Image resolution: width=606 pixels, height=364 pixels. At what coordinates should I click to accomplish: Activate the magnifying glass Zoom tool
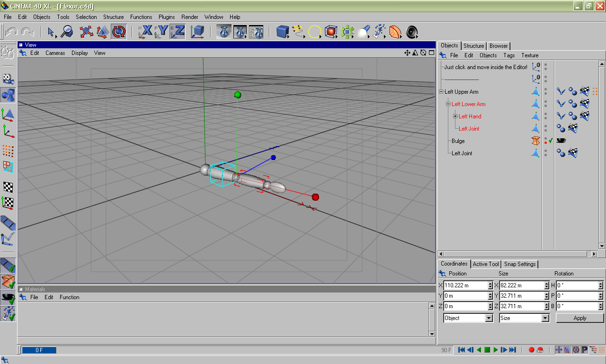pos(67,32)
